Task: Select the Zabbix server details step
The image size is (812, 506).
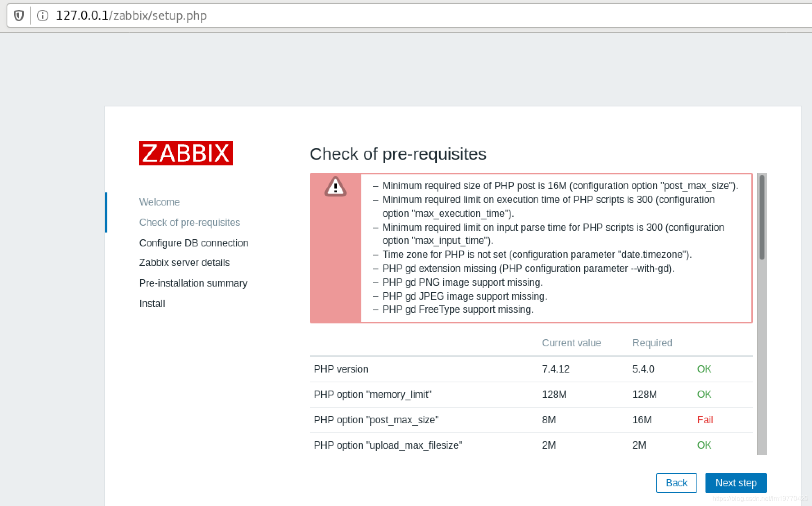Action: click(184, 262)
